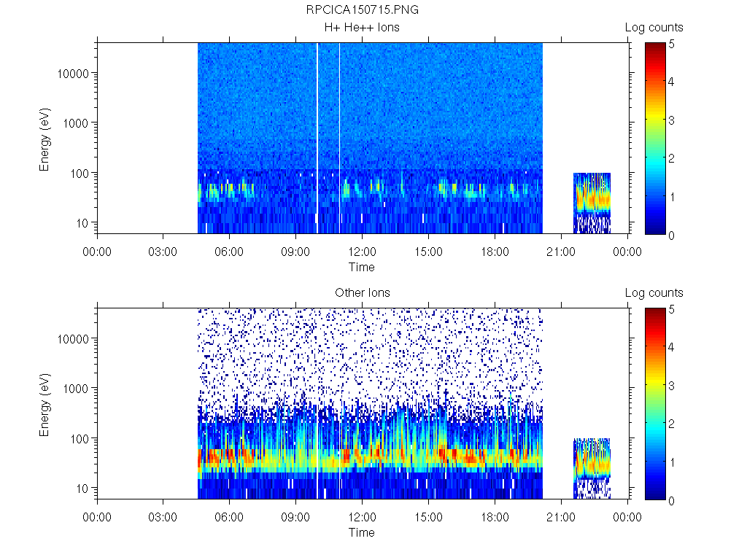Viewport: 747px width, 560px height.
Task: Click the 0 label on the upper colorbar
Action: tap(671, 236)
